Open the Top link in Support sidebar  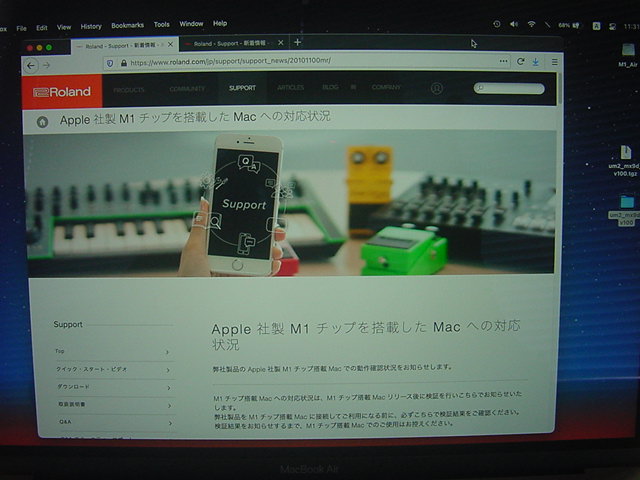pos(60,351)
